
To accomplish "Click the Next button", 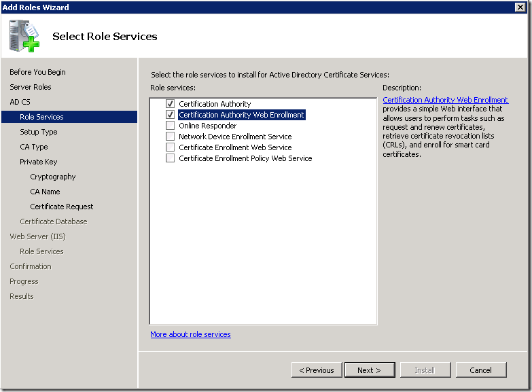I will 370,370.
